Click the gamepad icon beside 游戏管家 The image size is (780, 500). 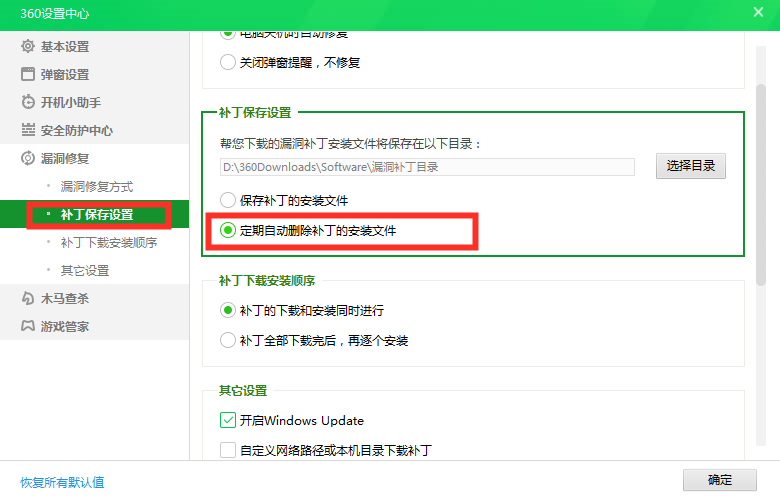28,326
